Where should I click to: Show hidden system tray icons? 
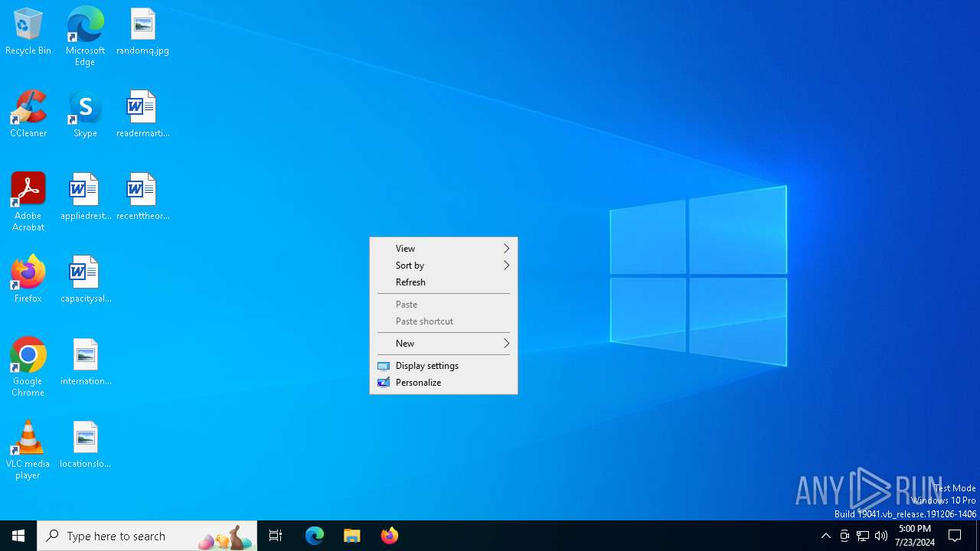point(826,536)
